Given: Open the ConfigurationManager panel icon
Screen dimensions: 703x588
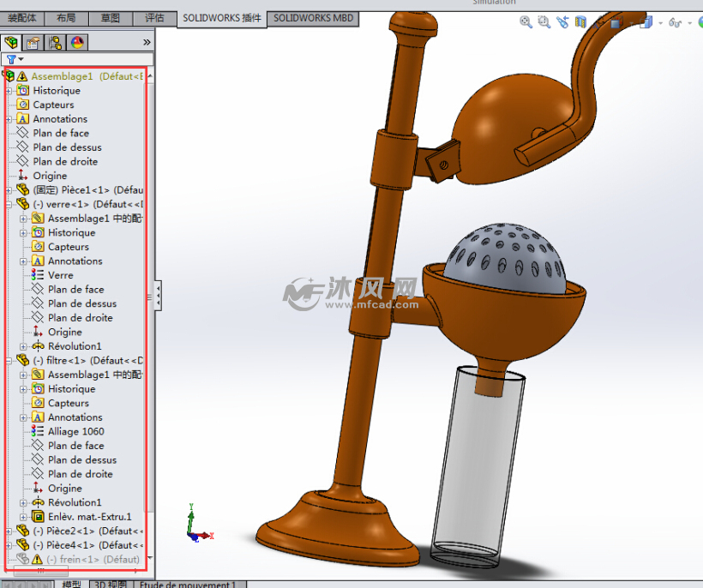Looking at the screenshot, I should [x=55, y=42].
